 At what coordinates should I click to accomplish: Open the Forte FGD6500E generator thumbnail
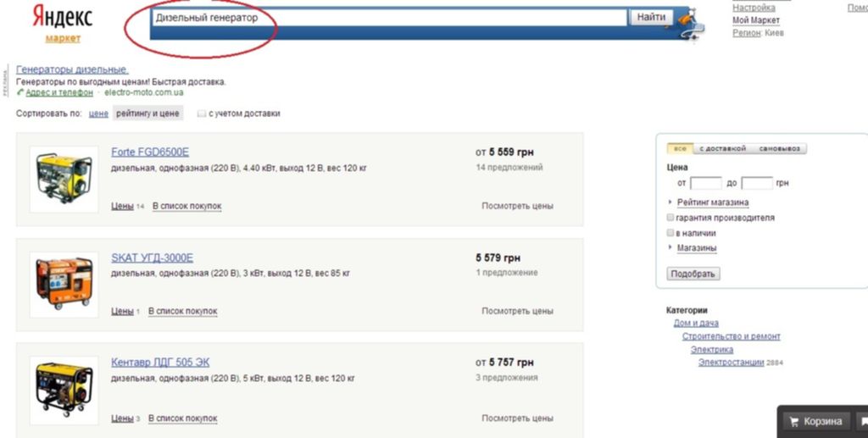64,179
